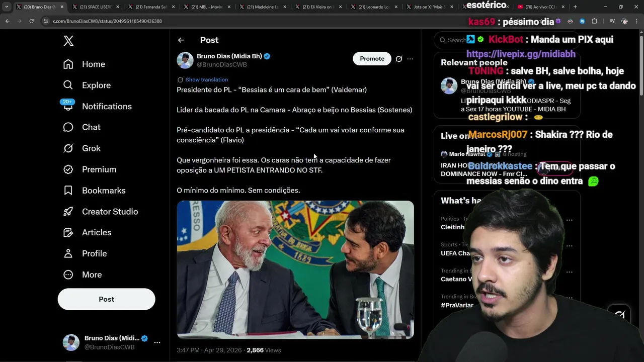Open Creator Studio in the sidebar

pyautogui.click(x=100, y=212)
